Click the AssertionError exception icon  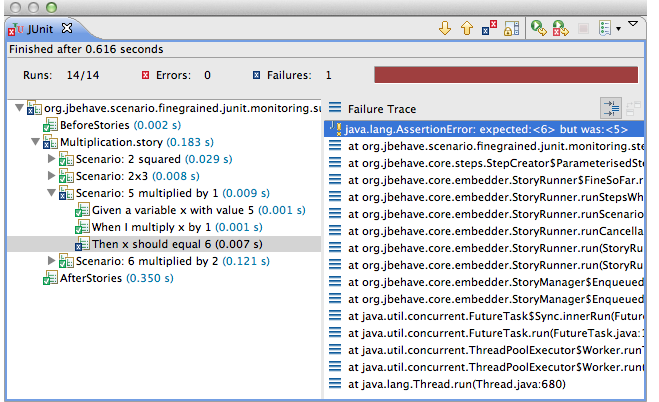pyautogui.click(x=335, y=129)
